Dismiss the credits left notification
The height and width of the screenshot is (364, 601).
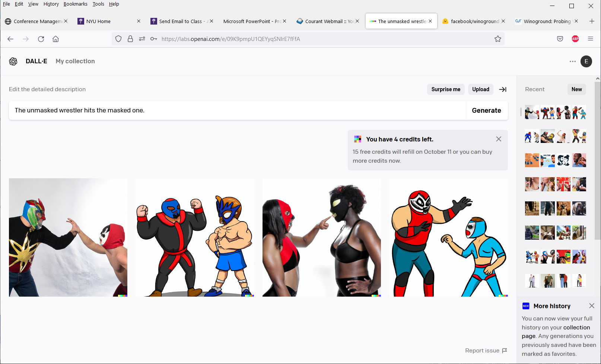click(499, 139)
